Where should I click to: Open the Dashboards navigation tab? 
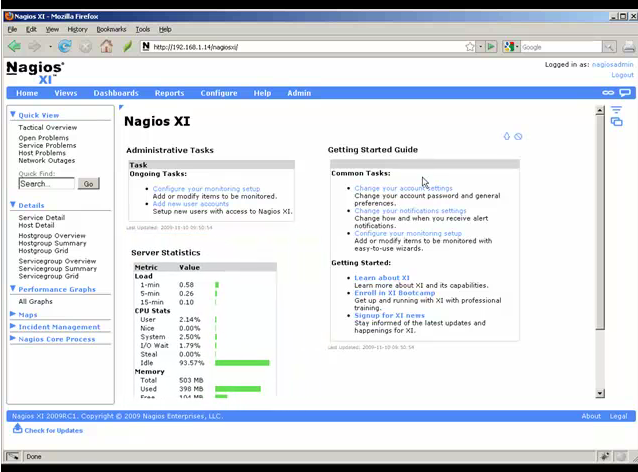[116, 93]
